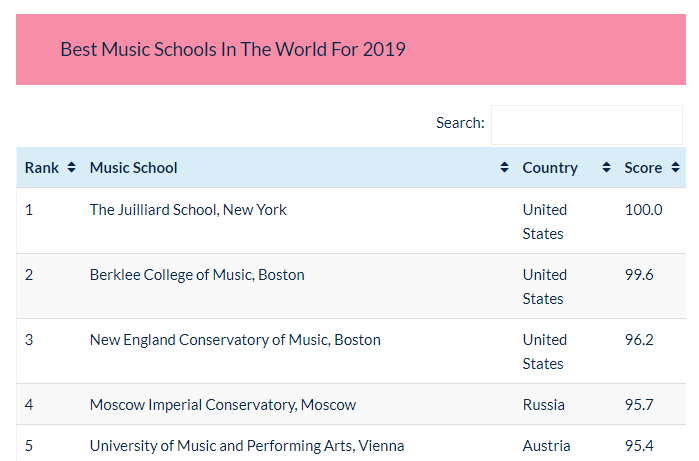The width and height of the screenshot is (699, 461).
Task: Select the Austria country cell
Action: pyautogui.click(x=546, y=446)
